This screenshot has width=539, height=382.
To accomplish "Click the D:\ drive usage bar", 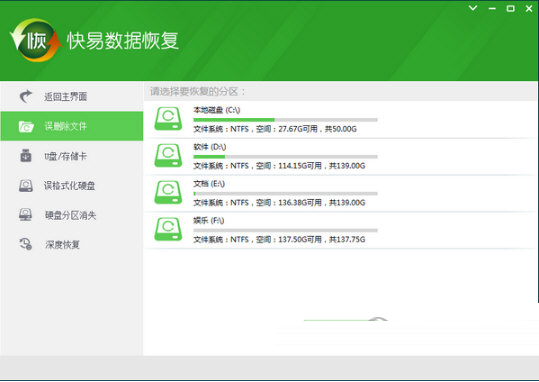I will [x=285, y=157].
